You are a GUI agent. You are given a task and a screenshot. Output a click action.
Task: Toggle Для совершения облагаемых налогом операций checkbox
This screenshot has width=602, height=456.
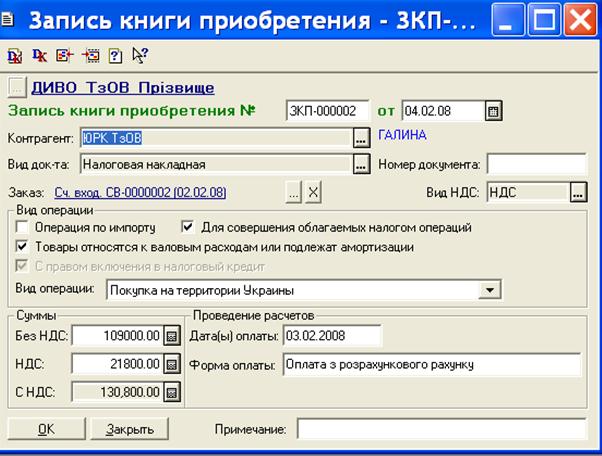pos(188,227)
